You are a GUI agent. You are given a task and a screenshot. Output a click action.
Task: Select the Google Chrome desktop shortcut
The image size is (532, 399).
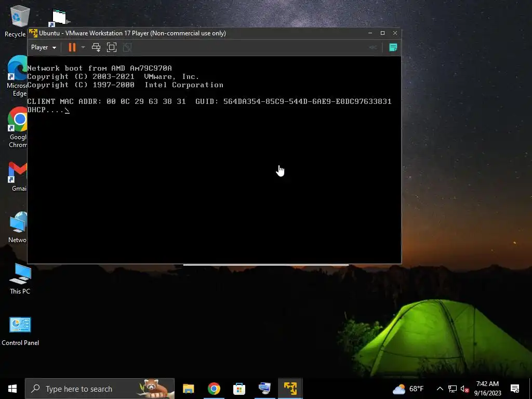coord(18,128)
